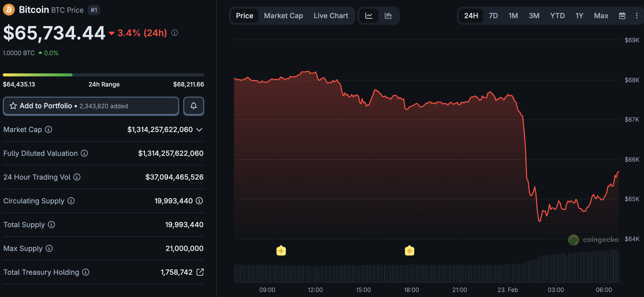644x297 pixels.
Task: Click the news marker near 18:00
Action: coord(409,250)
